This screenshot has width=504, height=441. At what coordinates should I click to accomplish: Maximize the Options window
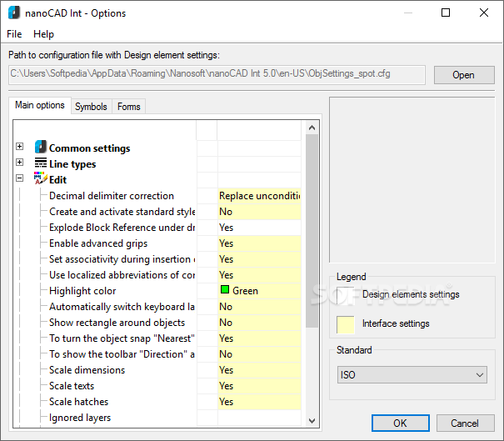tap(446, 13)
